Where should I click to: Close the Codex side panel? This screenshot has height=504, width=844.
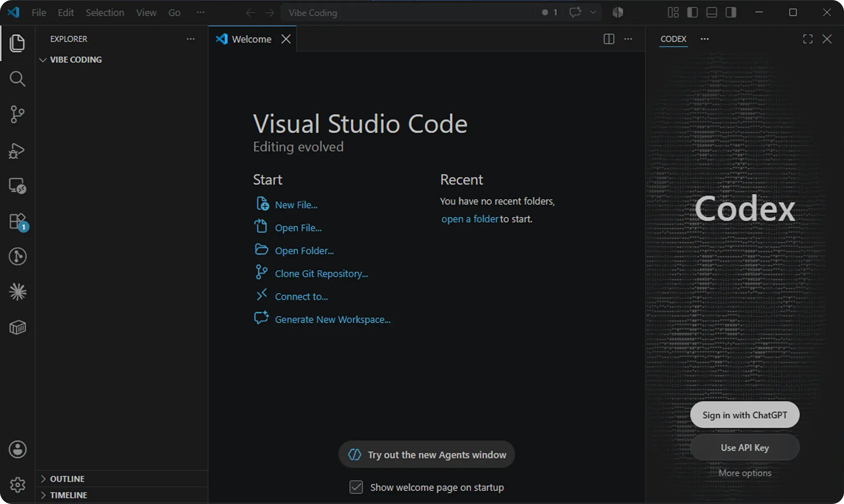coord(827,39)
